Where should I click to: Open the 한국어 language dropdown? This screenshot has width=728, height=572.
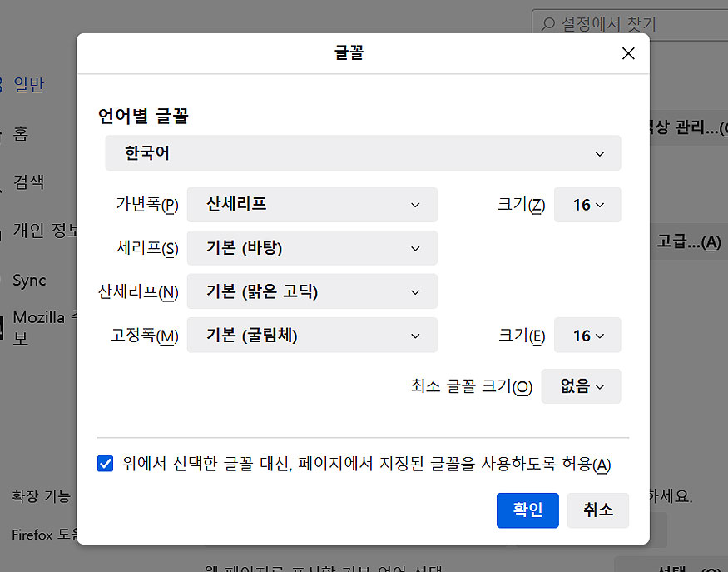point(363,153)
